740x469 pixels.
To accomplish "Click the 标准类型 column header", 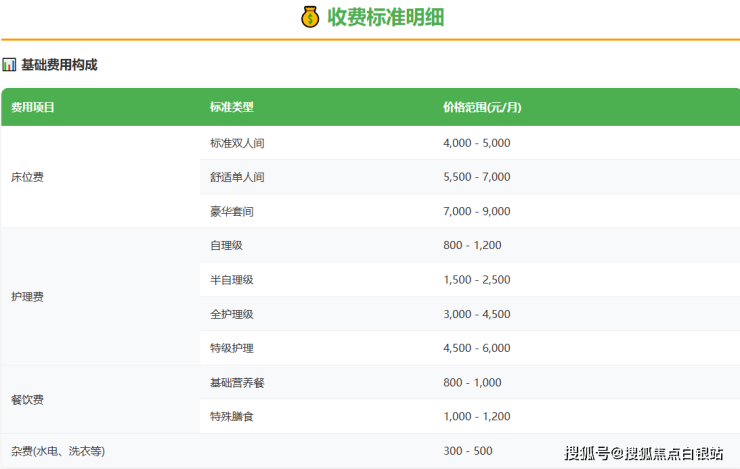I will (x=231, y=107).
